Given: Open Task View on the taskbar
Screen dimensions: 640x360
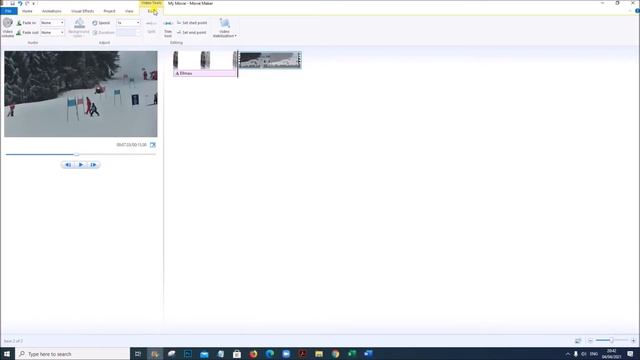Looking at the screenshot, I should [x=138, y=354].
